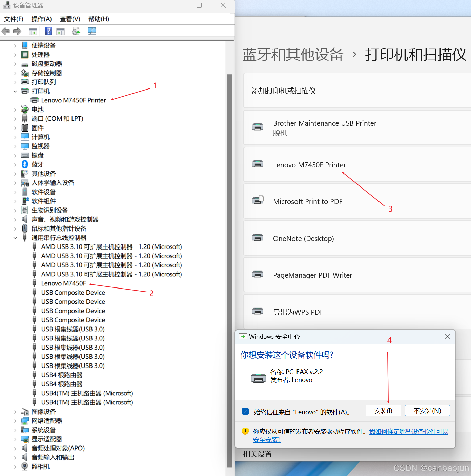471x476 pixels.
Task: Go back to 蓝牙和其他设备 breadcrumb
Action: 293,55
